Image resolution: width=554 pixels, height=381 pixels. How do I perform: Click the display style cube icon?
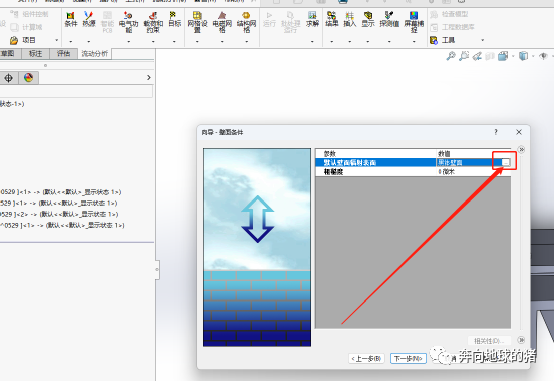coord(523,56)
